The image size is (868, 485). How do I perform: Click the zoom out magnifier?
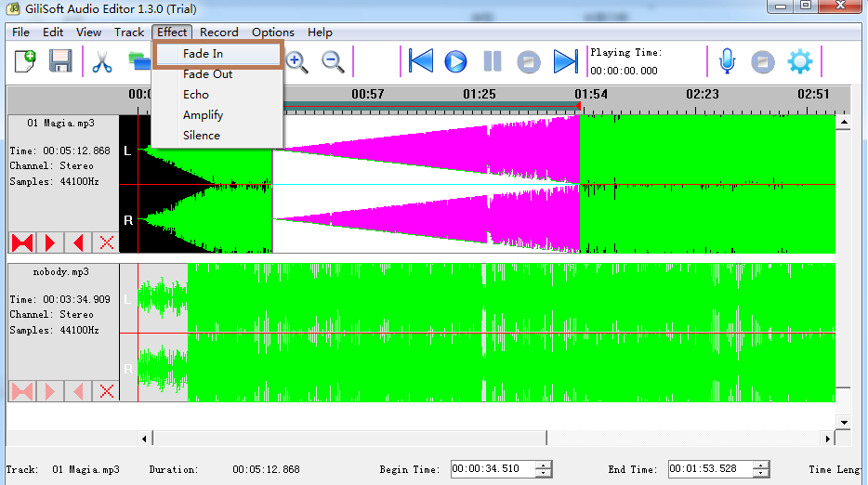[333, 61]
